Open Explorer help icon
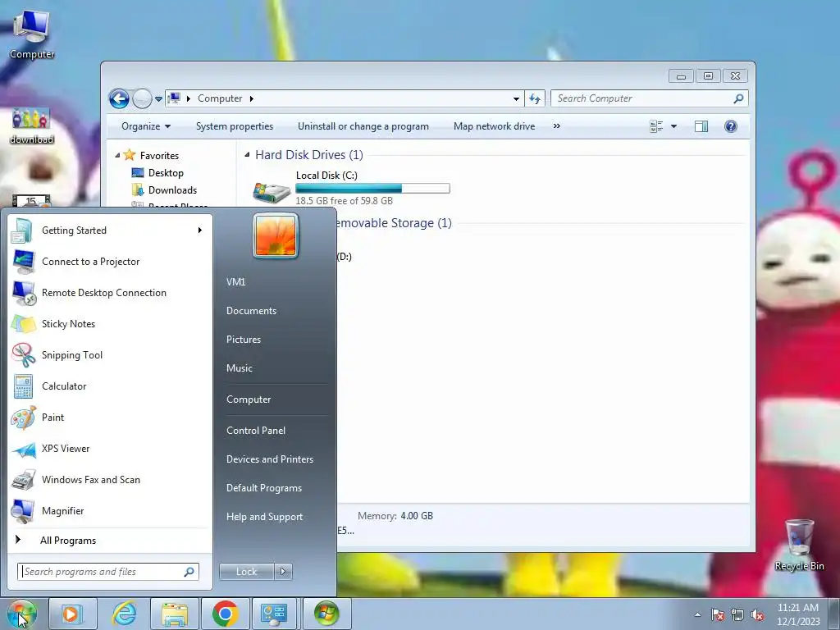This screenshot has width=840, height=630. pyautogui.click(x=731, y=126)
